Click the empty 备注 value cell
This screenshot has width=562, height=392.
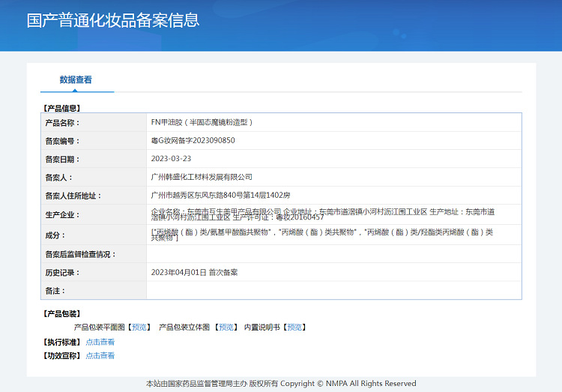click(x=333, y=290)
